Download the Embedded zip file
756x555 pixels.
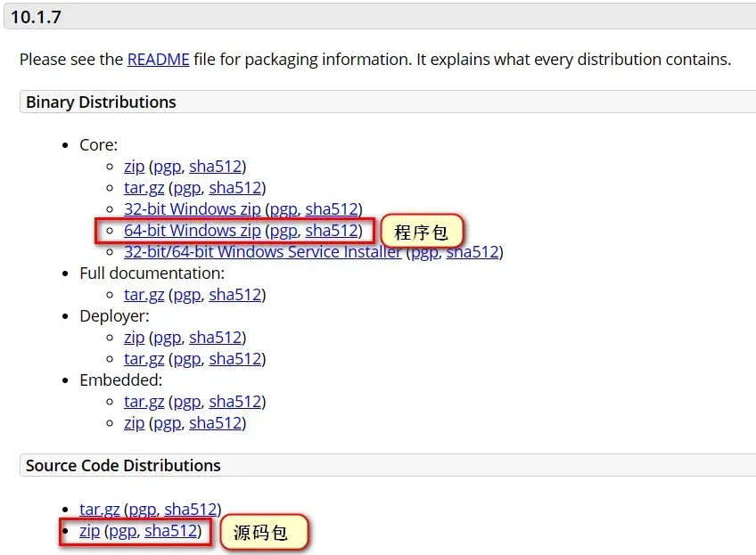tap(134, 423)
